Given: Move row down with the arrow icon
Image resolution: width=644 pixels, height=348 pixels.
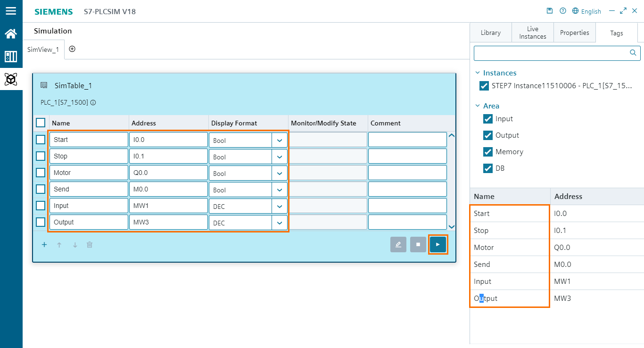Looking at the screenshot, I should pyautogui.click(x=74, y=245).
